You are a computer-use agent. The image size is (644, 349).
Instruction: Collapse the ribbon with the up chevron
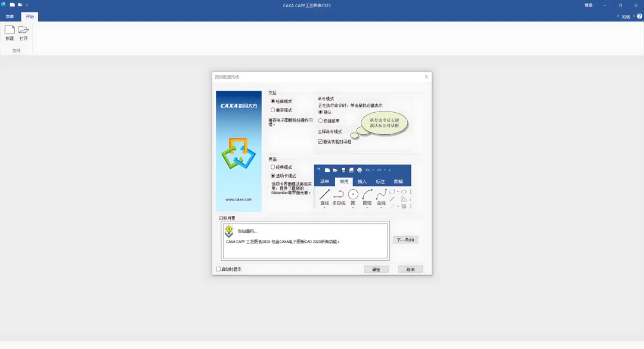click(x=618, y=17)
